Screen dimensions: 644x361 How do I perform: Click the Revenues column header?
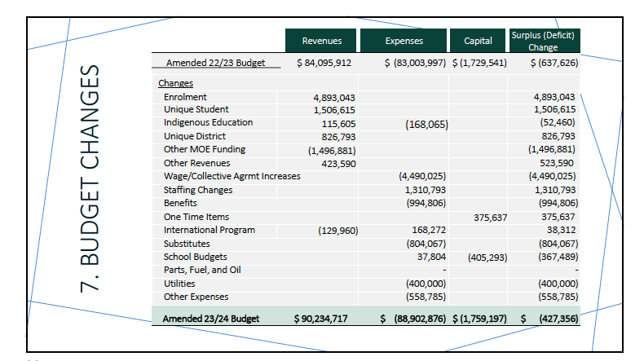pos(321,41)
